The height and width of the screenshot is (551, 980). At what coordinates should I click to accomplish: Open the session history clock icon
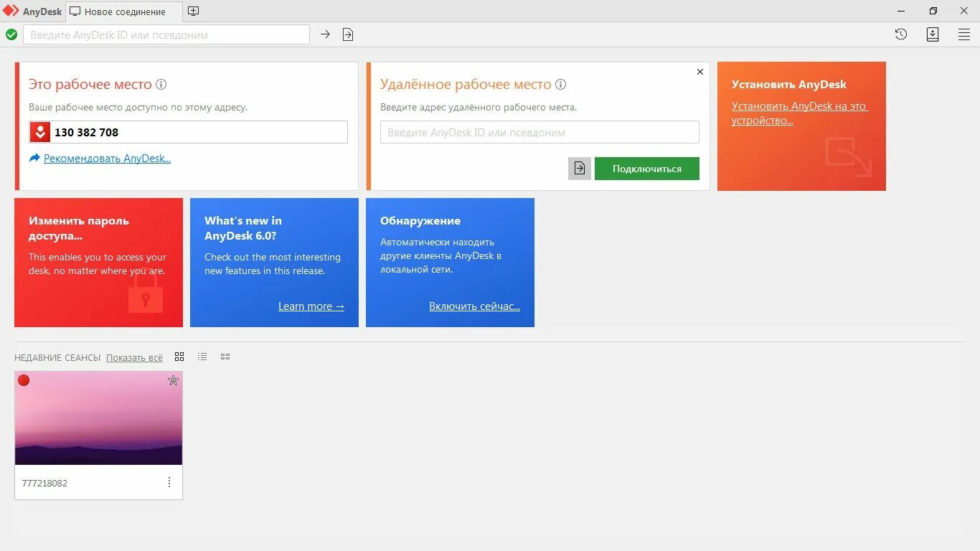(901, 34)
